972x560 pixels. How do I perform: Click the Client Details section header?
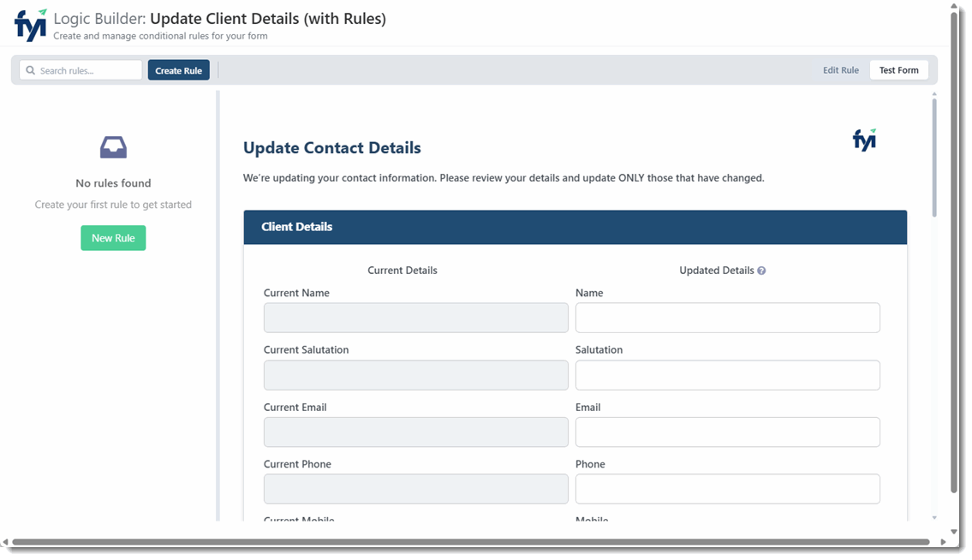pyautogui.click(x=575, y=227)
